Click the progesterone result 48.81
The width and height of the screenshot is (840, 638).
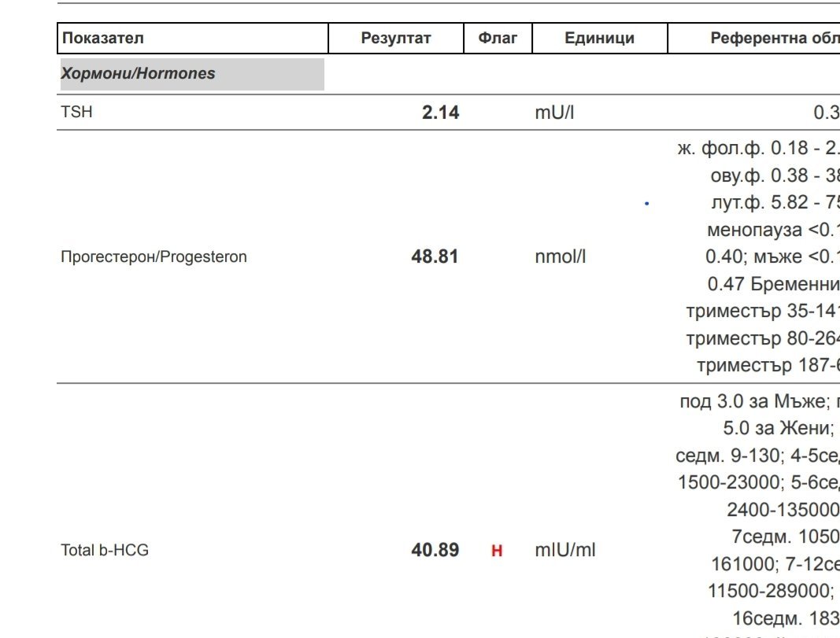pos(435,257)
